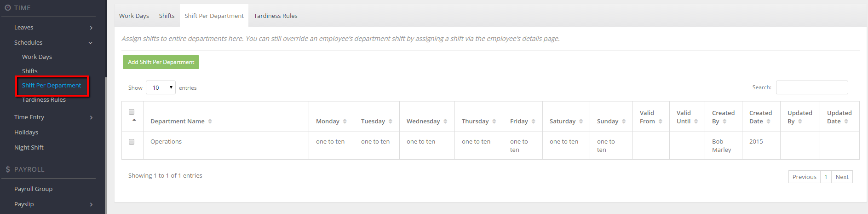Sort by Saturday column arrows
This screenshot has width=868, height=214.
coord(581,121)
